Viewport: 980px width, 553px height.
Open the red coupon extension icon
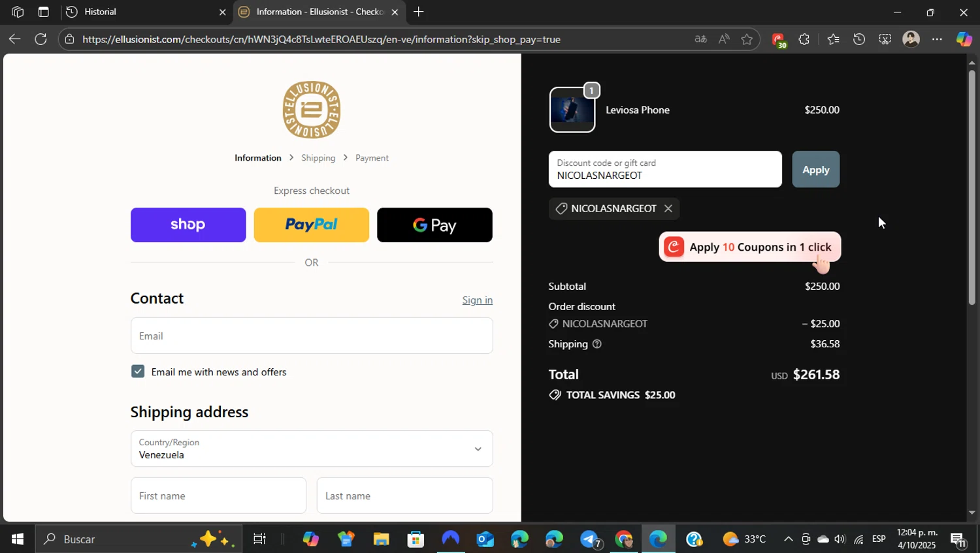point(778,40)
